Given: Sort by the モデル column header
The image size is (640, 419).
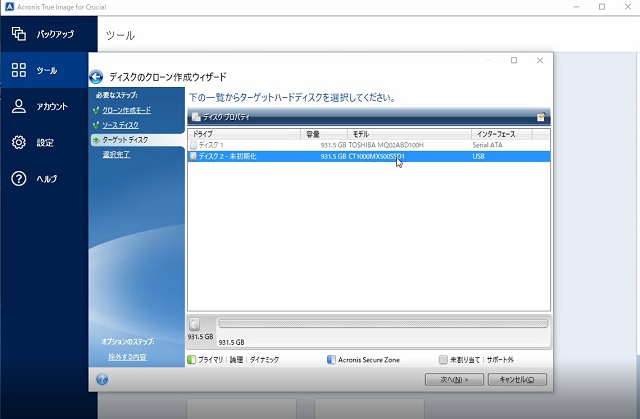Looking at the screenshot, I should (x=409, y=134).
